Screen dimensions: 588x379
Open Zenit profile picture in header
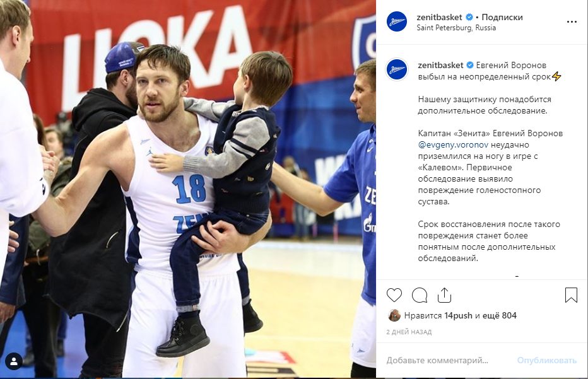tap(397, 21)
